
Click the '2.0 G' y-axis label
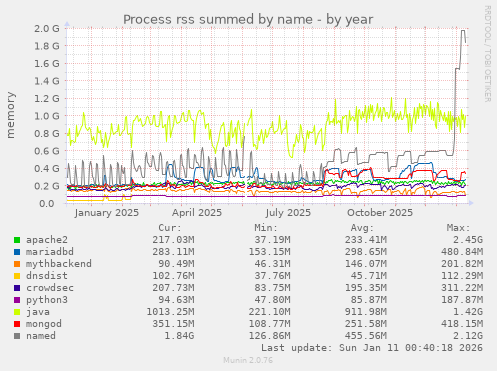pos(47,28)
